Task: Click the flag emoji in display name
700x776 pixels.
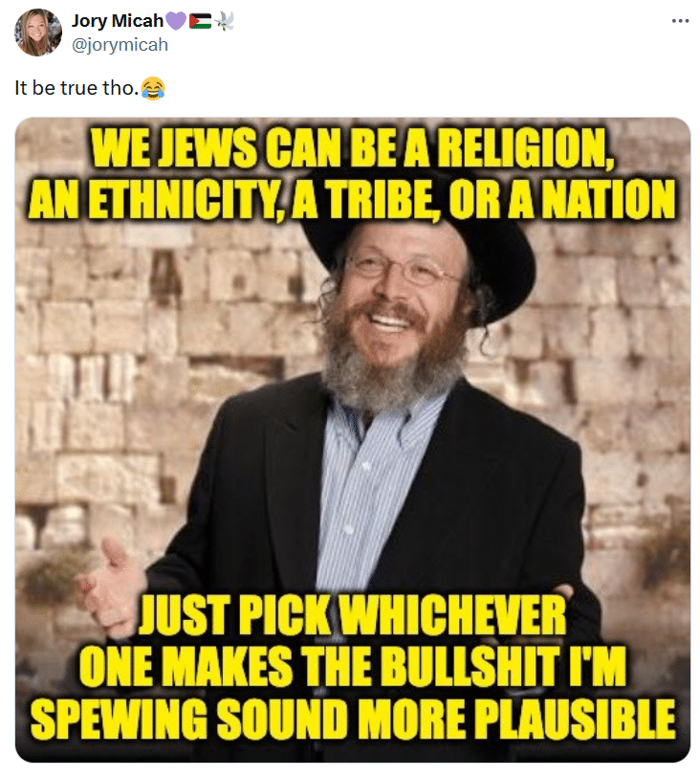Action: coord(201,21)
